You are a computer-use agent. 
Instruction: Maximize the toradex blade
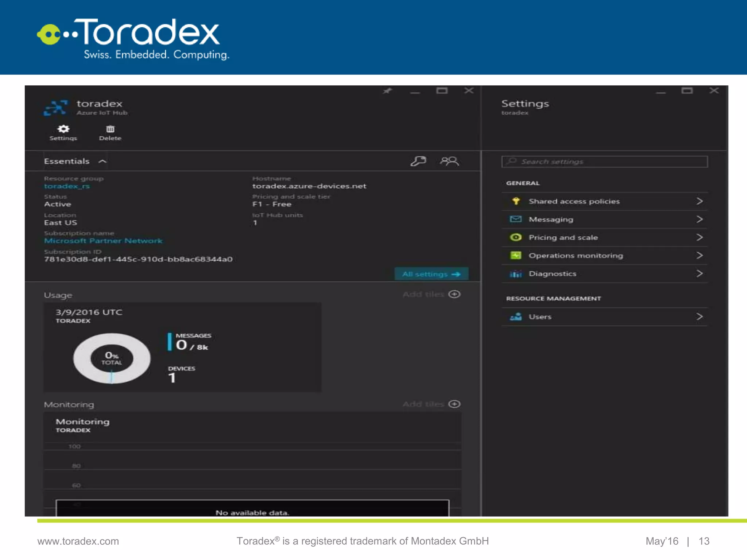[442, 90]
